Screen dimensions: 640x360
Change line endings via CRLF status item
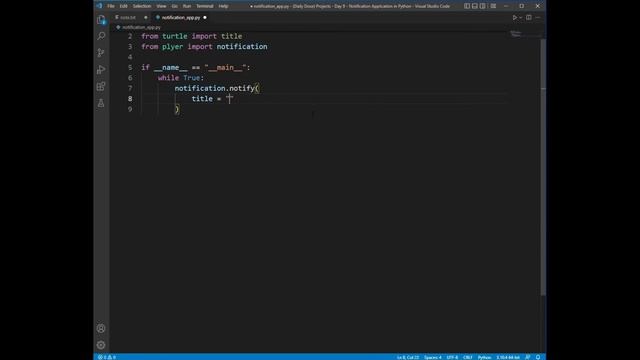pyautogui.click(x=468, y=357)
